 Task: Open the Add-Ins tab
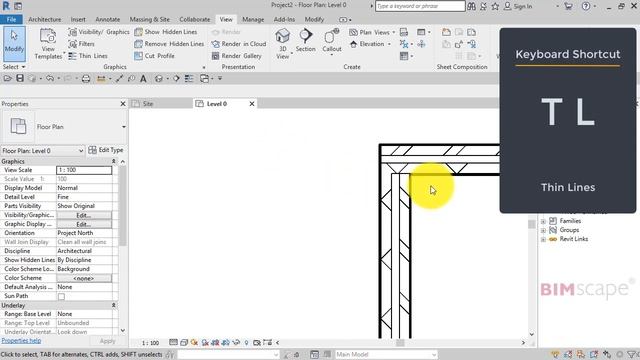[284, 19]
